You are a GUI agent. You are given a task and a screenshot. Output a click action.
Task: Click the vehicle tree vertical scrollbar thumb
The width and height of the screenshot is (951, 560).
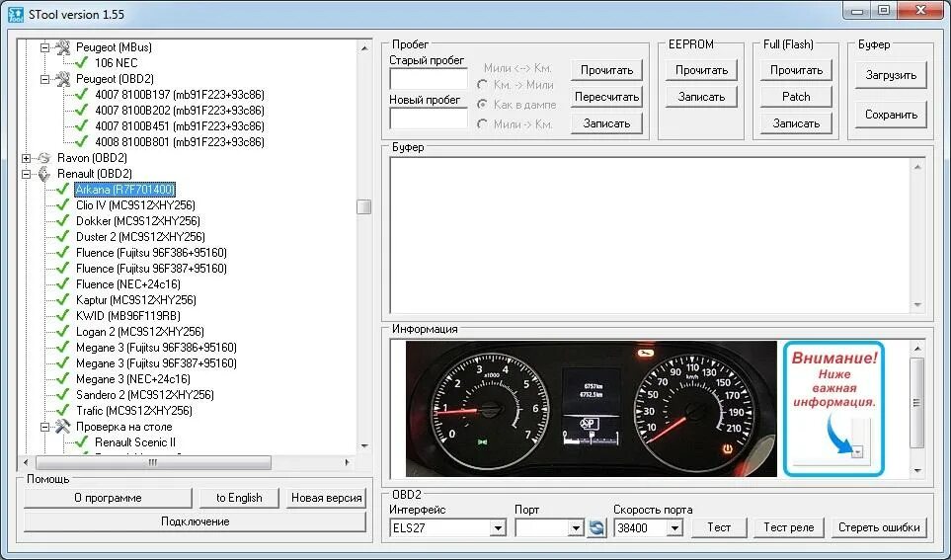click(363, 206)
